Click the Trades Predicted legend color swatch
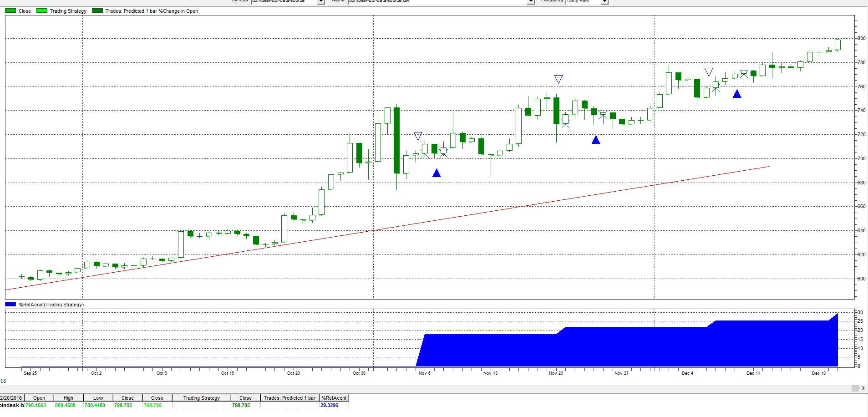Screen dimensions: 868x417 point(97,10)
